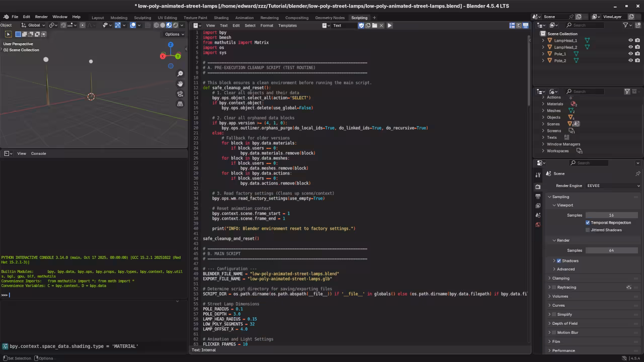Run the script with the play button
Viewport: 644px width, 362px height.
[x=389, y=25]
